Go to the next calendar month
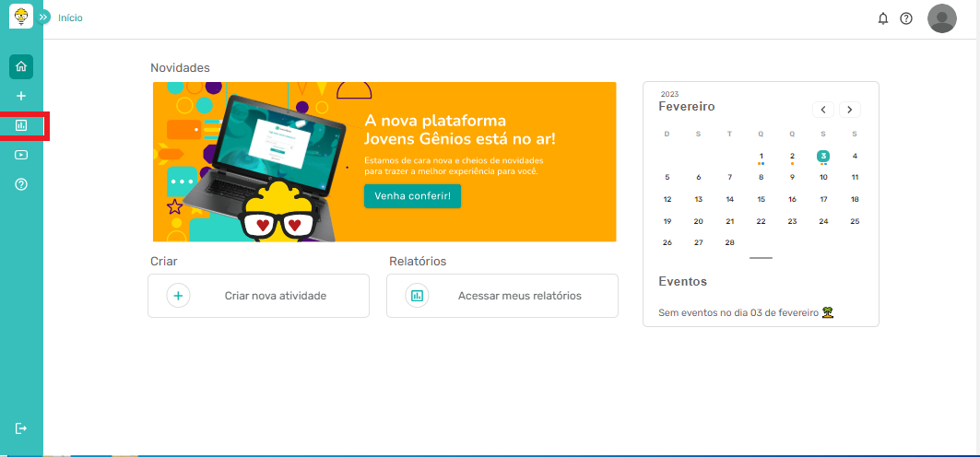980x457 pixels. coord(849,110)
